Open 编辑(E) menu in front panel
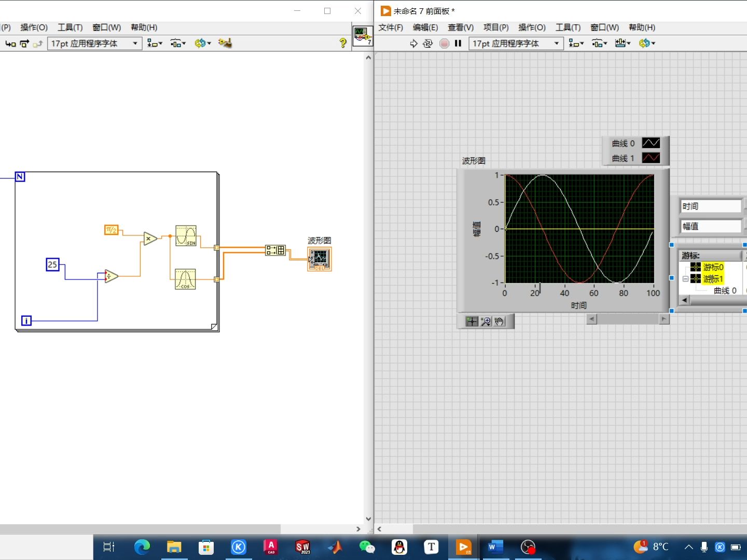This screenshot has height=560, width=747. (x=425, y=27)
